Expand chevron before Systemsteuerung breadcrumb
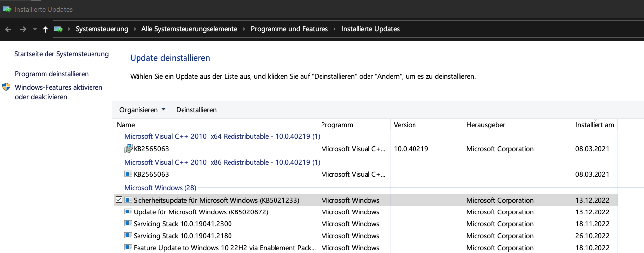 (69, 29)
